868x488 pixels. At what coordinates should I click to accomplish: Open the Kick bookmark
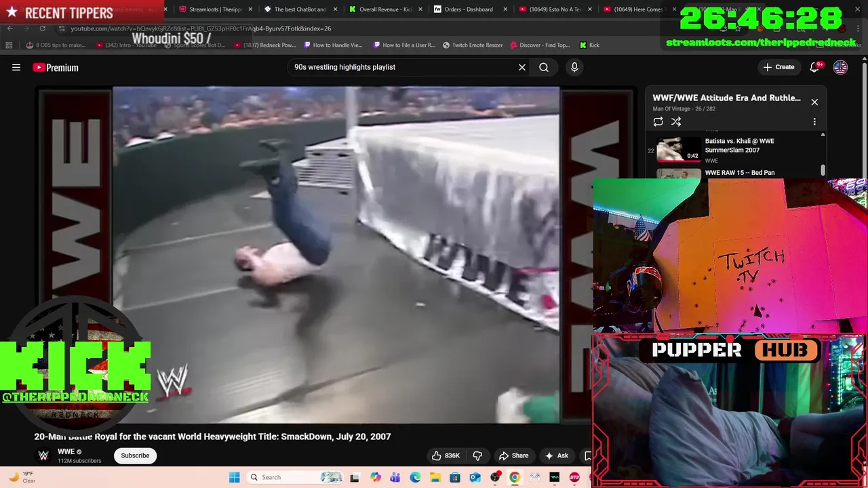click(x=589, y=45)
